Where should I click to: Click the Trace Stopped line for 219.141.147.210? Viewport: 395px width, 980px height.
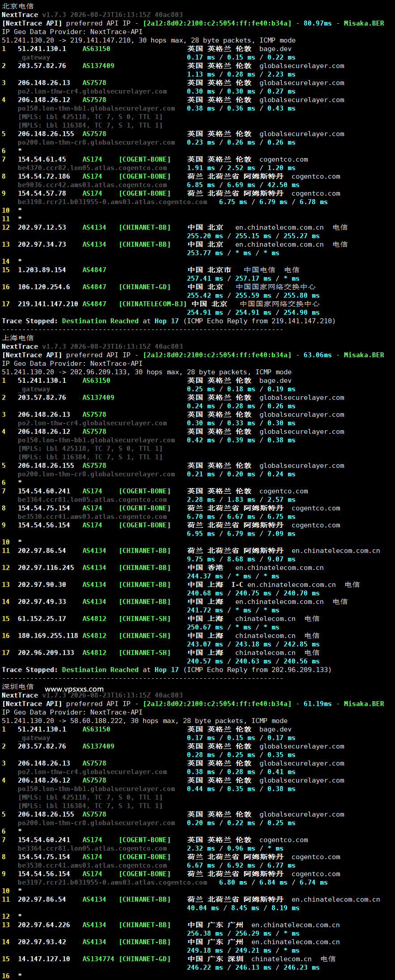169,321
